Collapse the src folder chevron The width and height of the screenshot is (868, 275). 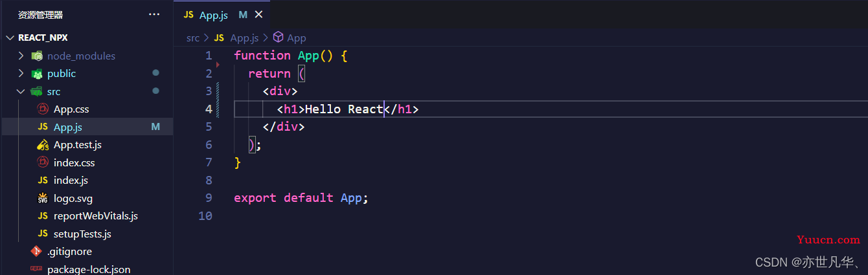(21, 91)
